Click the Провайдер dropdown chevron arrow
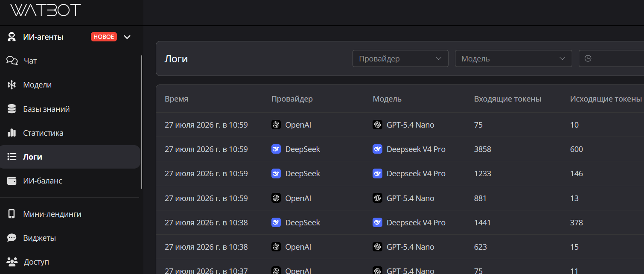644x274 pixels. [x=438, y=58]
